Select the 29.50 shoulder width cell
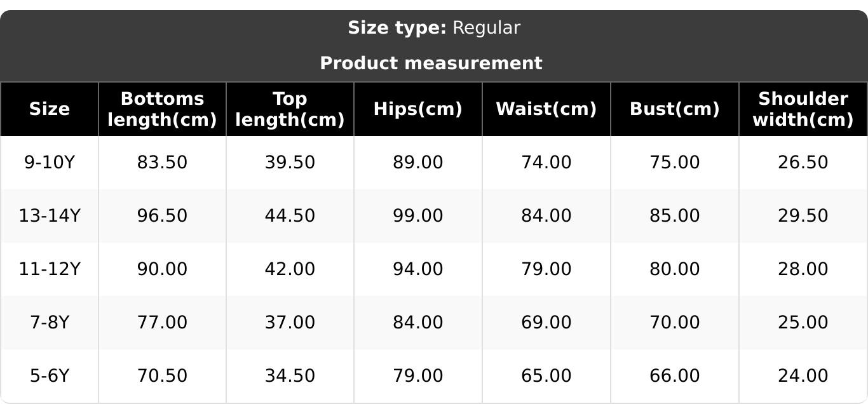Viewport: 868px width, 404px height. coord(803,216)
